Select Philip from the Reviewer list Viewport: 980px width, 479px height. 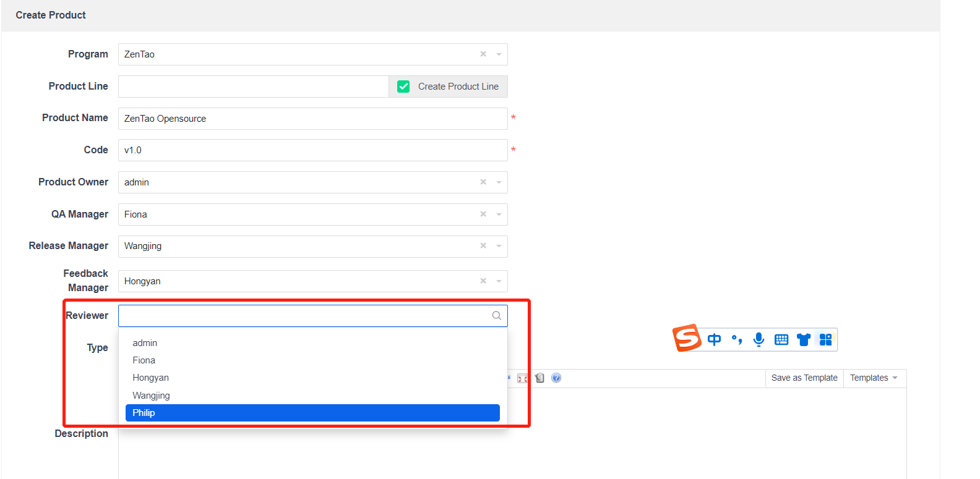[312, 413]
